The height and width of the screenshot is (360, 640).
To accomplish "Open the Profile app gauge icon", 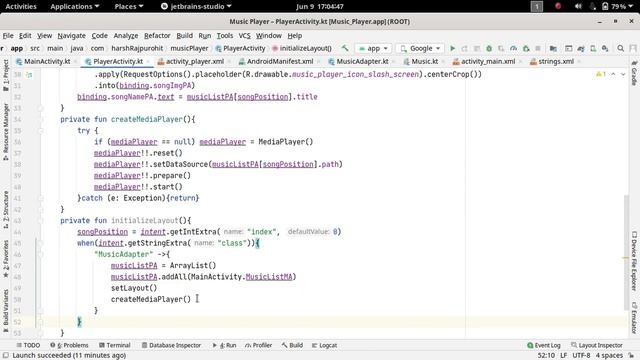I will [x=513, y=48].
